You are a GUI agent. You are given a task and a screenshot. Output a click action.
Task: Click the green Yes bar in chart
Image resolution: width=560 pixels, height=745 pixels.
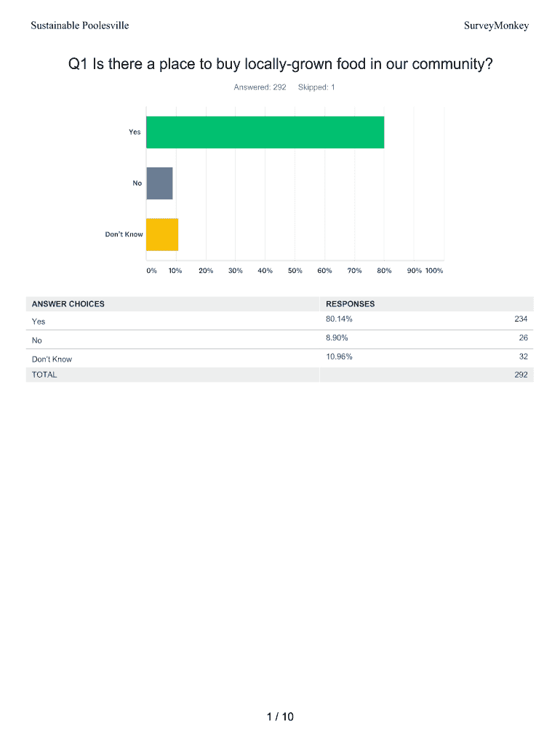pos(265,132)
